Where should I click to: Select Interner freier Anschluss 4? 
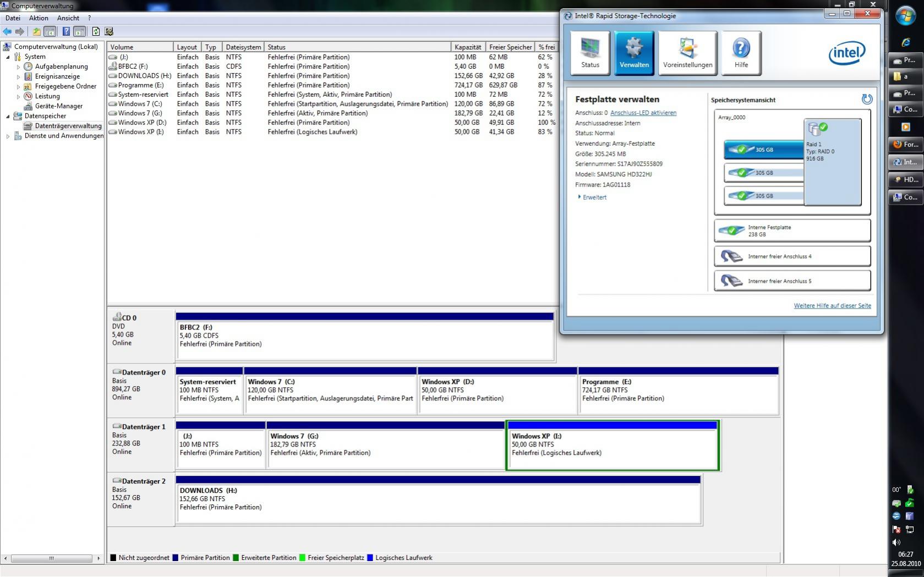tap(792, 256)
